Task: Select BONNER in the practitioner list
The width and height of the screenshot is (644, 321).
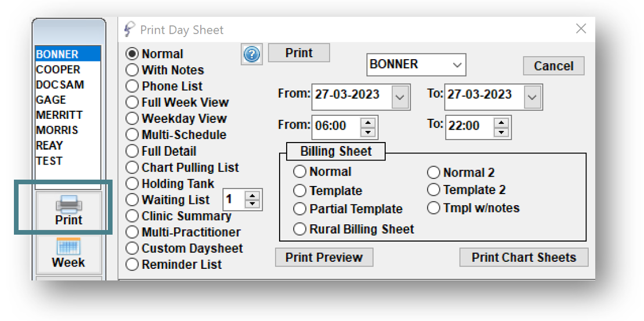Action: [x=68, y=54]
